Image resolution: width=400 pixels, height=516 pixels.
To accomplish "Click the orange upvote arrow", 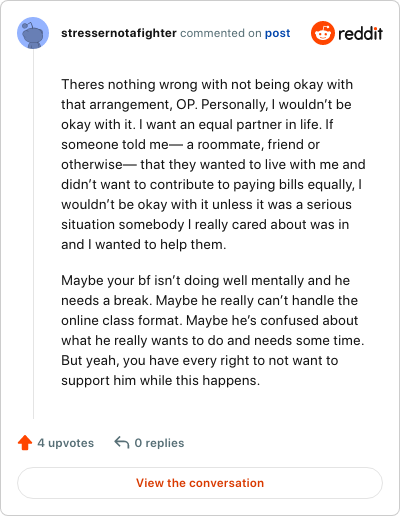I will coord(25,443).
